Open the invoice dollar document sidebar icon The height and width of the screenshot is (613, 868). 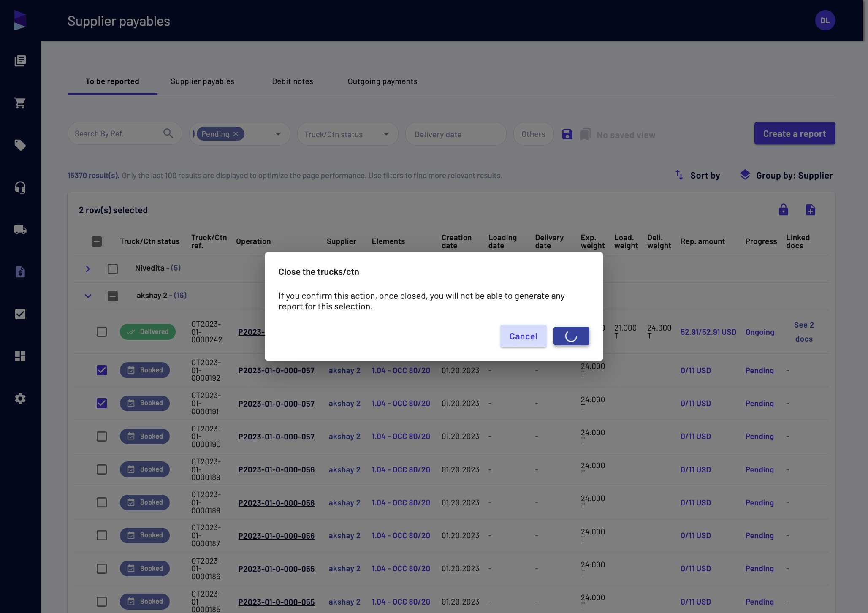[x=20, y=272]
